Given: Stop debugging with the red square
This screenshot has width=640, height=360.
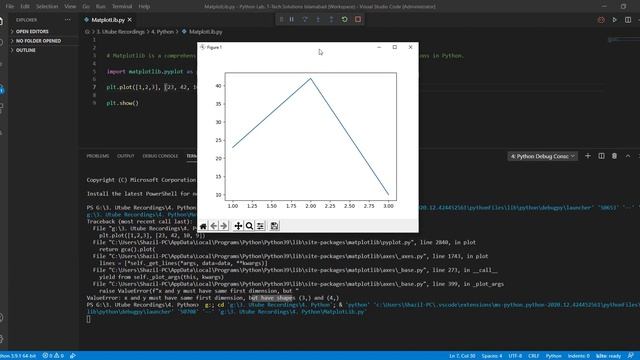Looking at the screenshot, I should tap(358, 19).
